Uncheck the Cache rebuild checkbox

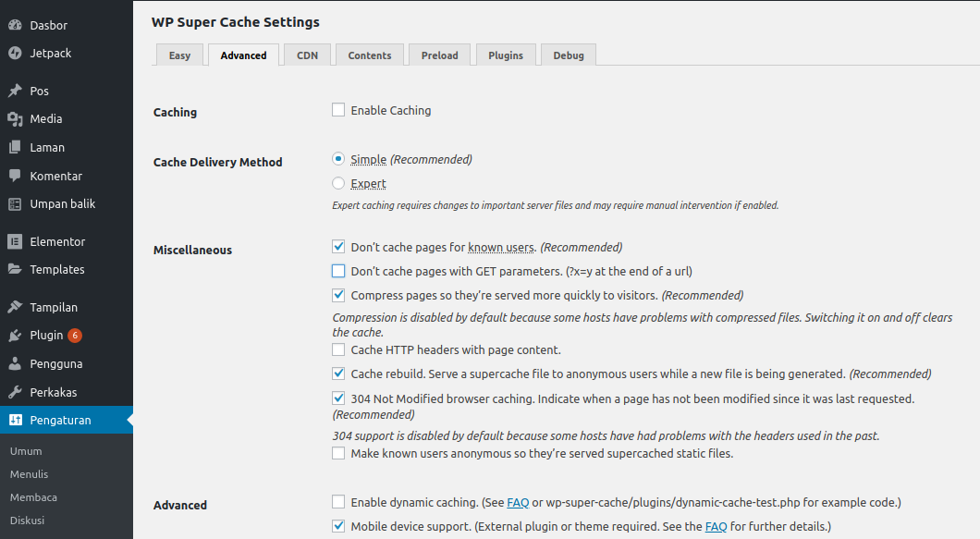338,374
